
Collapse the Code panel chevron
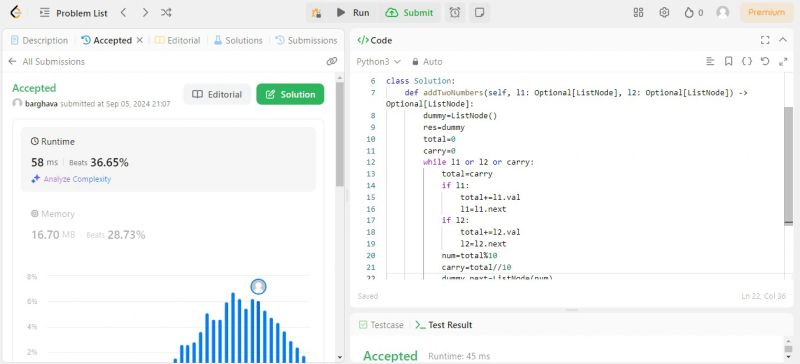coord(783,40)
